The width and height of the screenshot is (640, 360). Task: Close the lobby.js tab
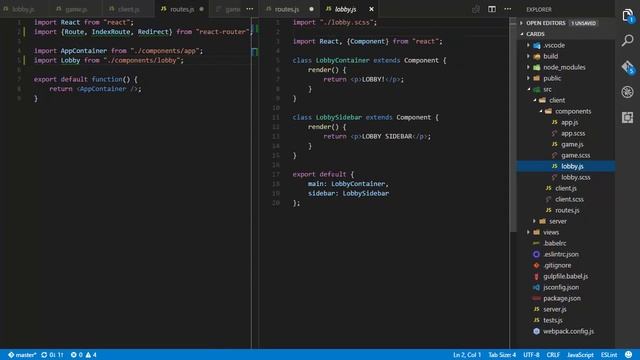[x=371, y=9]
